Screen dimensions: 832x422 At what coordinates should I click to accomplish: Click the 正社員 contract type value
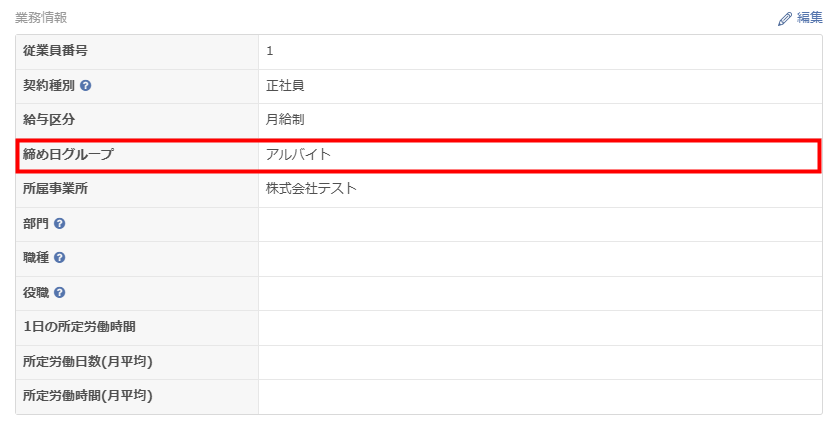285,85
